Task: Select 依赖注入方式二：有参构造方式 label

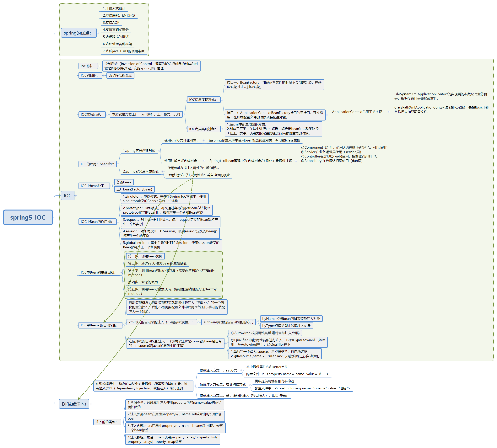Action: click(223, 385)
